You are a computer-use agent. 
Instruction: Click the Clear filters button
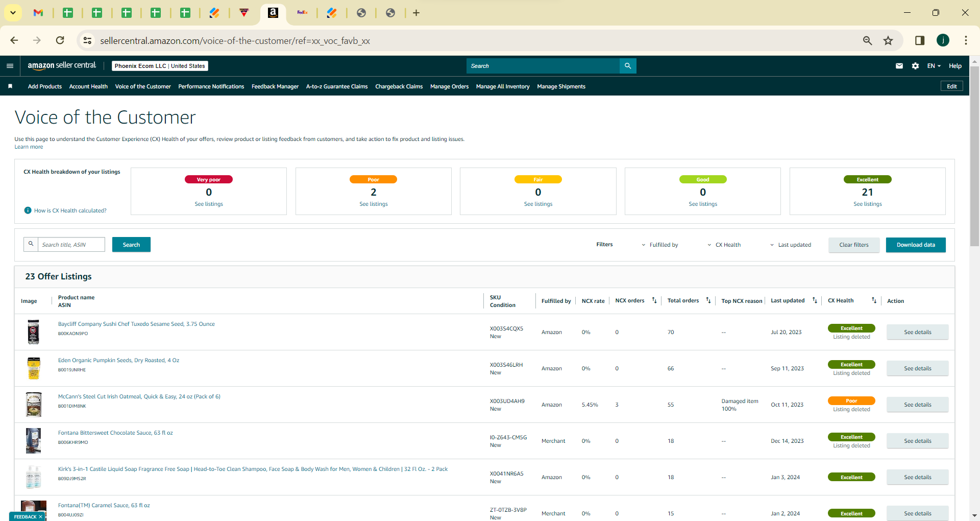pyautogui.click(x=854, y=245)
